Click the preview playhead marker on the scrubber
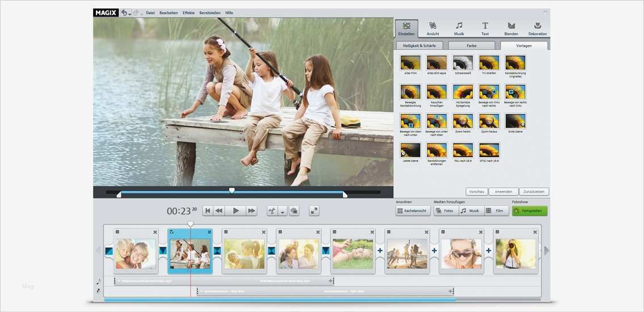 pos(231,190)
